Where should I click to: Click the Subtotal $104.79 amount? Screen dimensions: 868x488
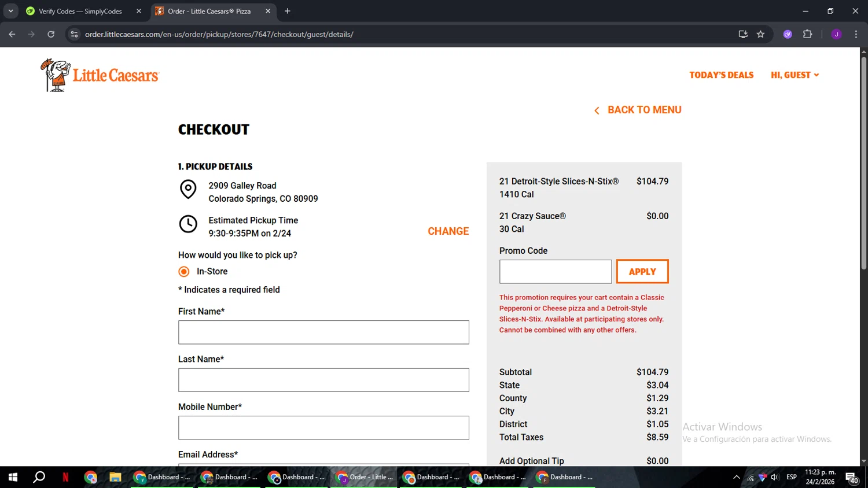652,372
